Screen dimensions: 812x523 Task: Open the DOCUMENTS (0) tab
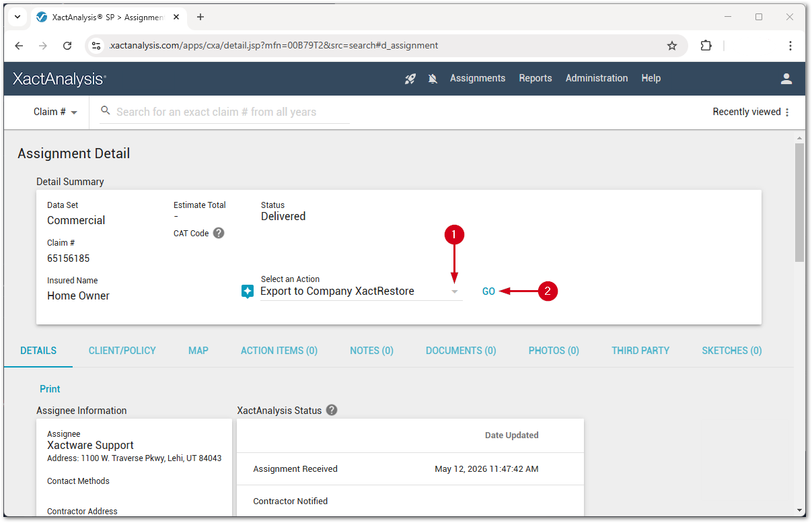pos(461,351)
